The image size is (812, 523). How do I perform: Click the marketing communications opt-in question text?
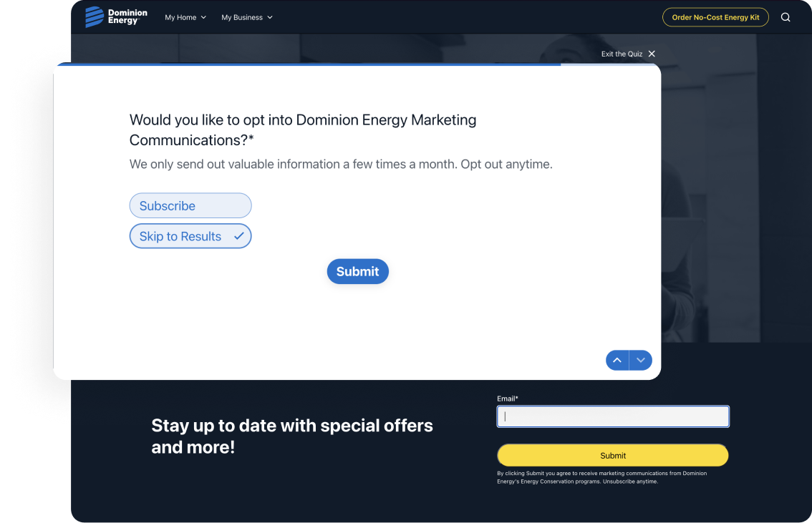pos(303,129)
